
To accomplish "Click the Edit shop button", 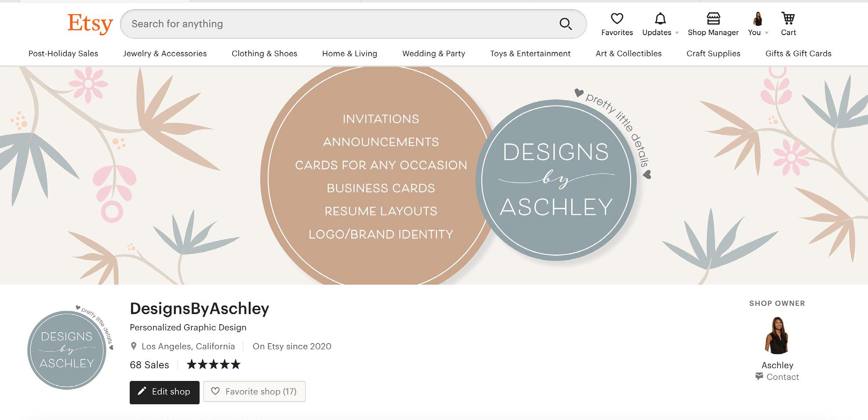I will tap(164, 392).
